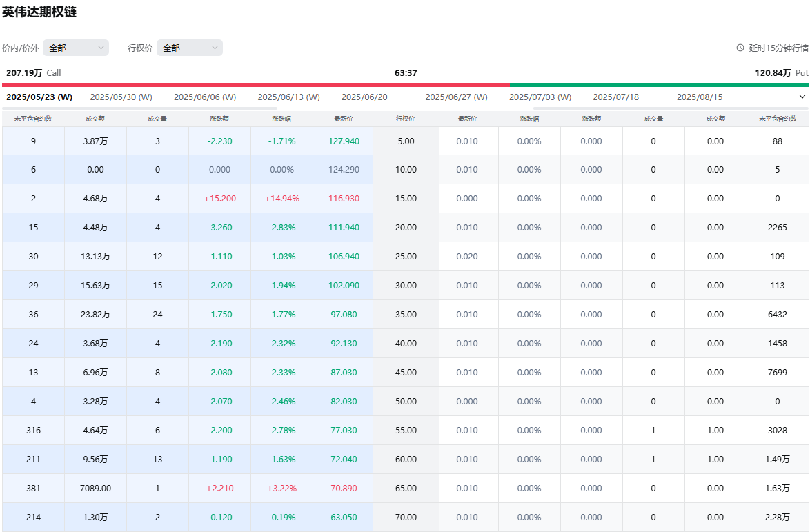
Task: Click put open interest 2.28万
Action: pos(778,517)
